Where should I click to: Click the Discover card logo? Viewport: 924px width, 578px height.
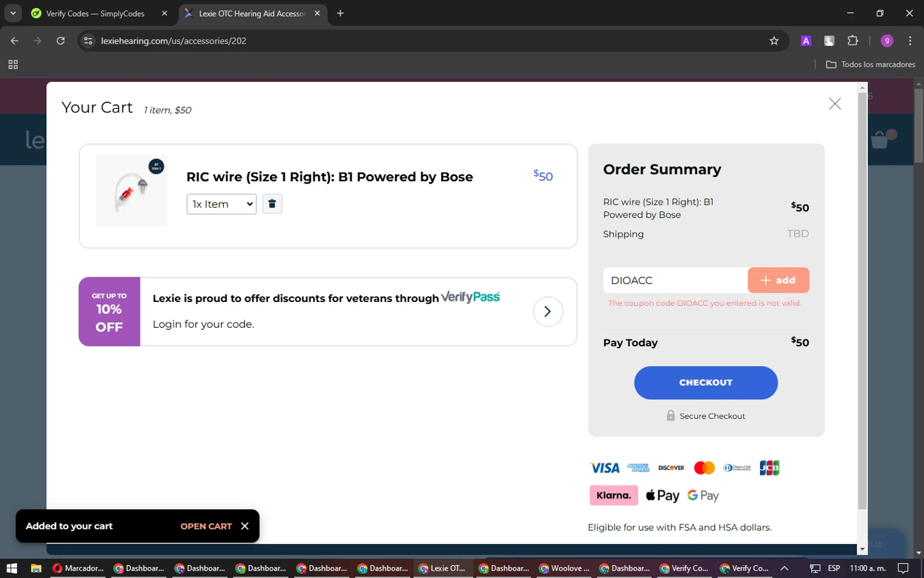[671, 468]
